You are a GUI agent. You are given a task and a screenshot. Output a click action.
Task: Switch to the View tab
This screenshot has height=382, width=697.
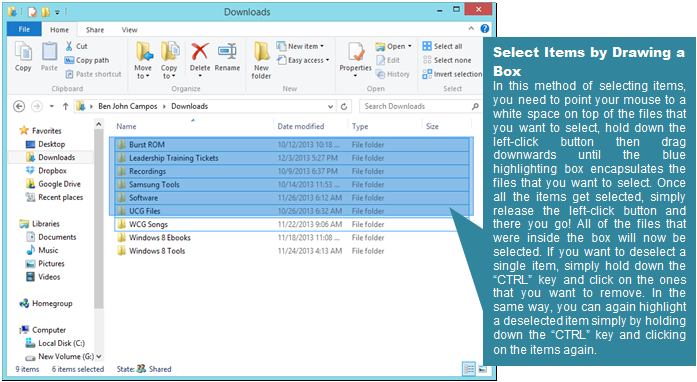[129, 30]
